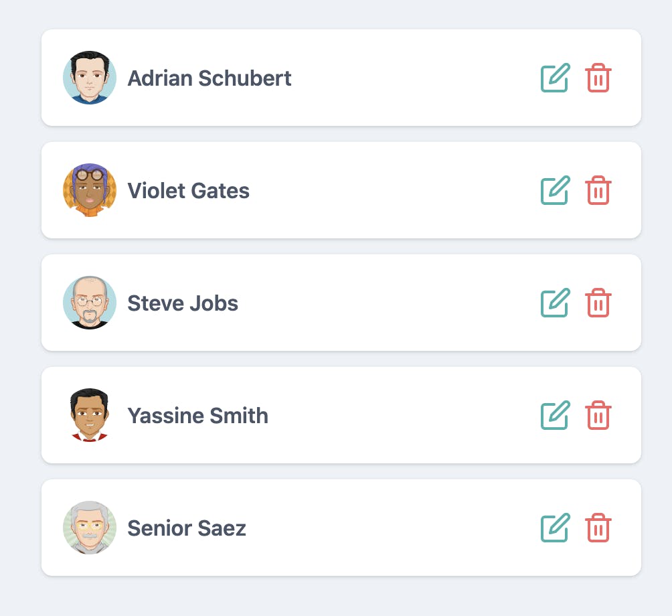This screenshot has width=672, height=616.
Task: Select the Adrian Schubert name
Action: tap(209, 78)
